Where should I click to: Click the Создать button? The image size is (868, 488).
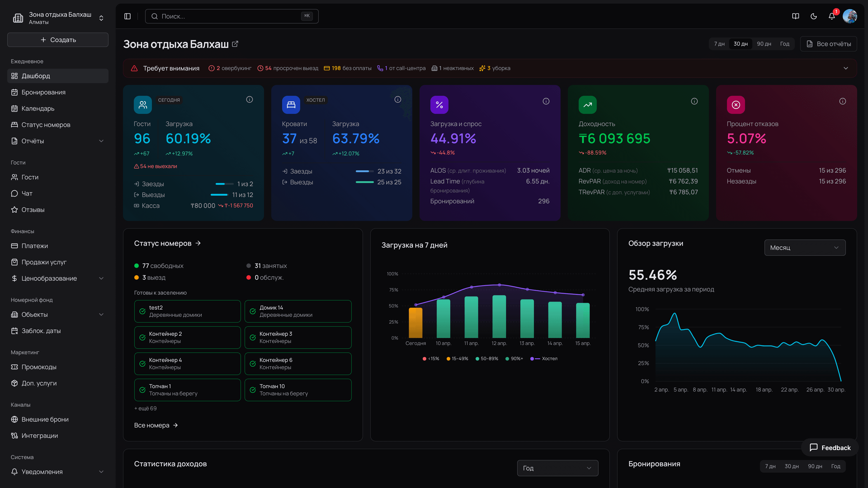click(x=58, y=39)
